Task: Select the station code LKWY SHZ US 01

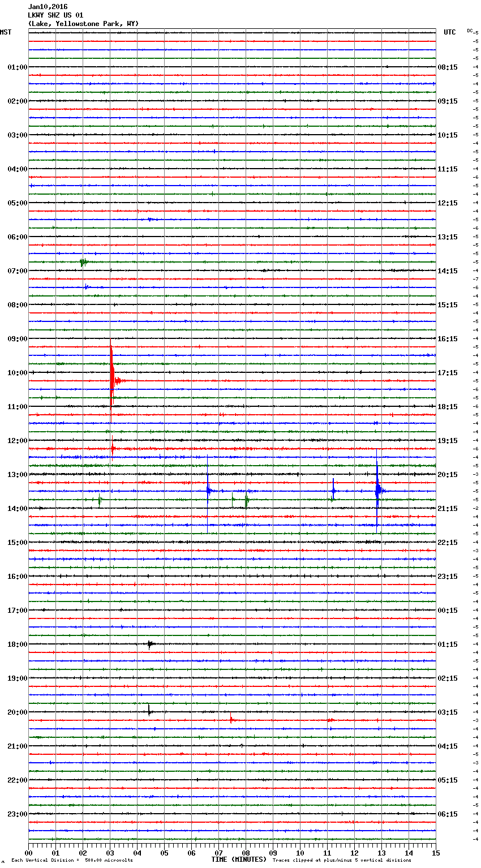Action: pyautogui.click(x=55, y=15)
